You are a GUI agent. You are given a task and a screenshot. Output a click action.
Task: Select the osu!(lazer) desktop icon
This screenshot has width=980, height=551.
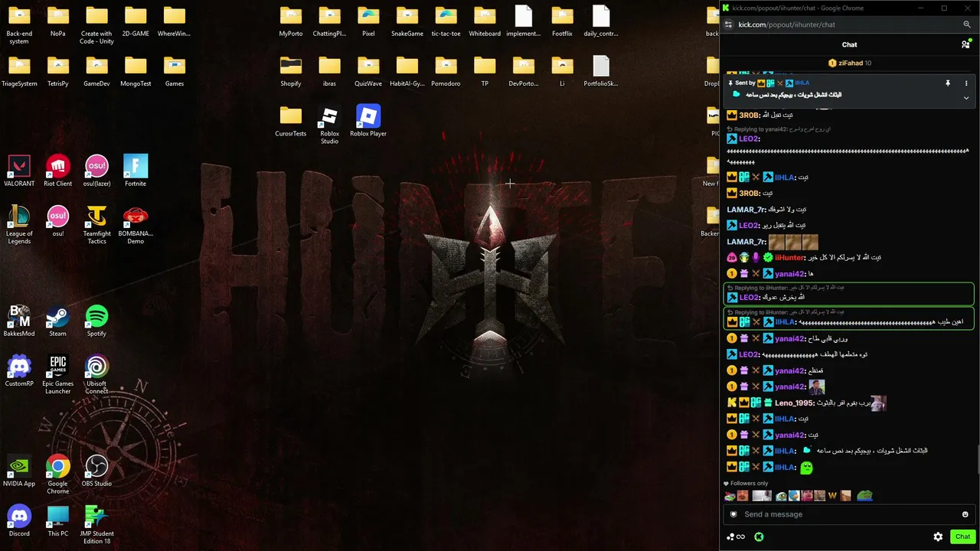96,171
